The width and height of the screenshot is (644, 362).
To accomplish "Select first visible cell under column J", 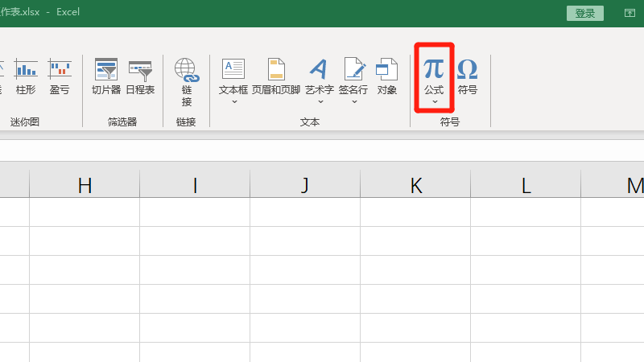I will click(x=305, y=212).
